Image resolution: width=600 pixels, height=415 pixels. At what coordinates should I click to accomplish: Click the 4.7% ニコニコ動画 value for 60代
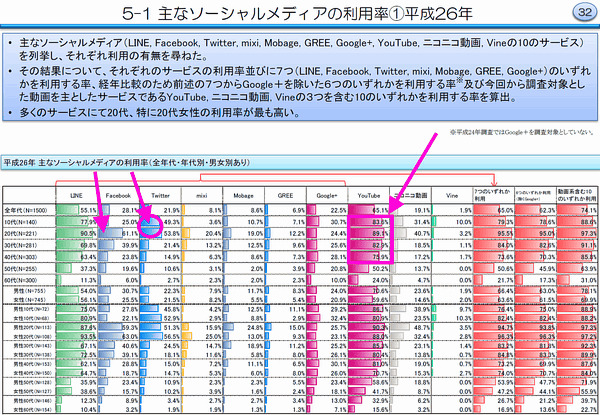click(x=423, y=280)
